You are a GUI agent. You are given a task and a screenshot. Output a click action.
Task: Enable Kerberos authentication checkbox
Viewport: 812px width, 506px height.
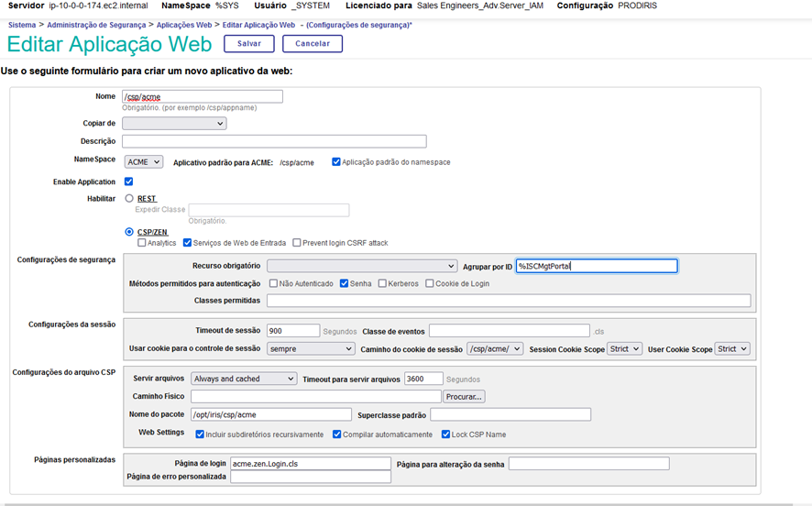coord(382,284)
